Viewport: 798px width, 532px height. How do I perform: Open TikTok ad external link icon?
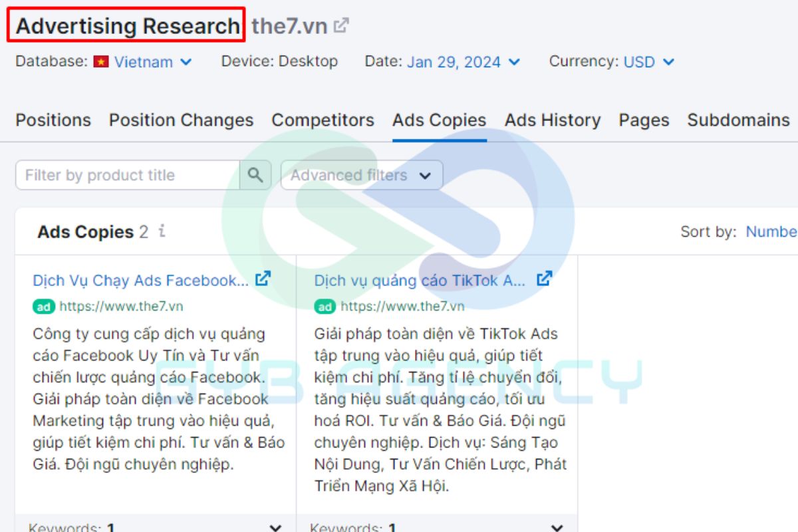tap(545, 279)
